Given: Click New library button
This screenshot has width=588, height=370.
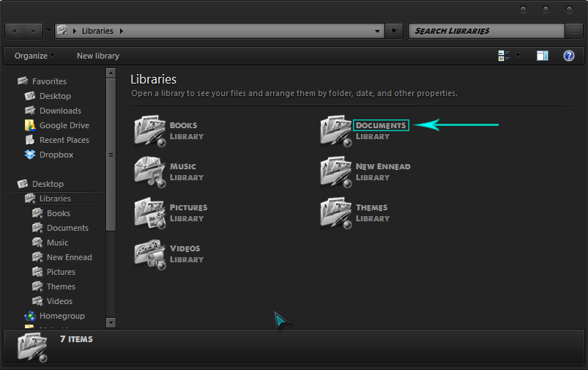Looking at the screenshot, I should point(98,56).
